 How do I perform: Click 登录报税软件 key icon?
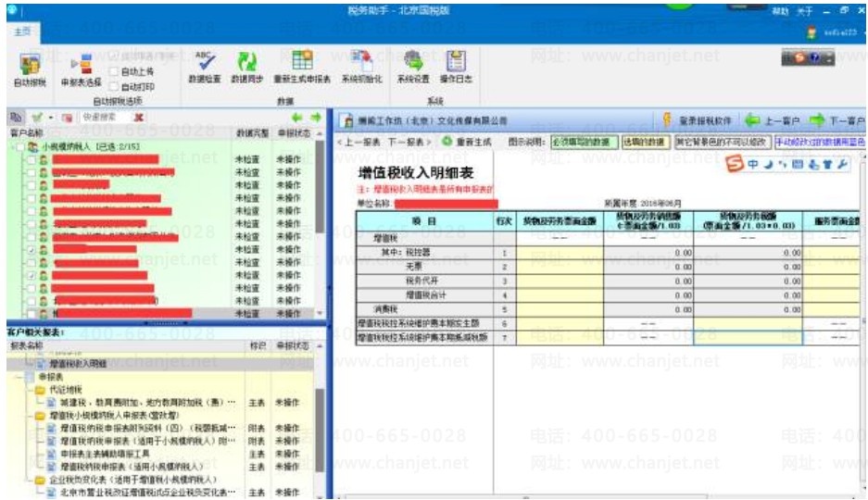tap(667, 120)
